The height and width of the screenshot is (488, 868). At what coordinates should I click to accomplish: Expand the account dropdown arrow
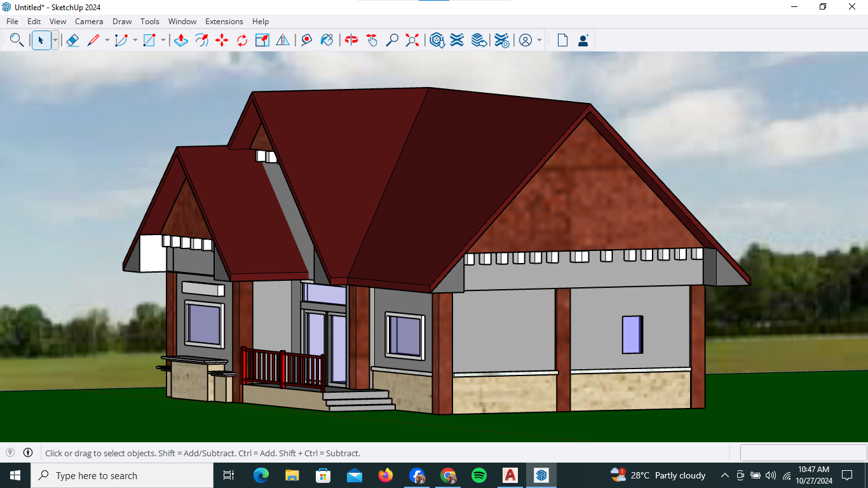tap(539, 40)
